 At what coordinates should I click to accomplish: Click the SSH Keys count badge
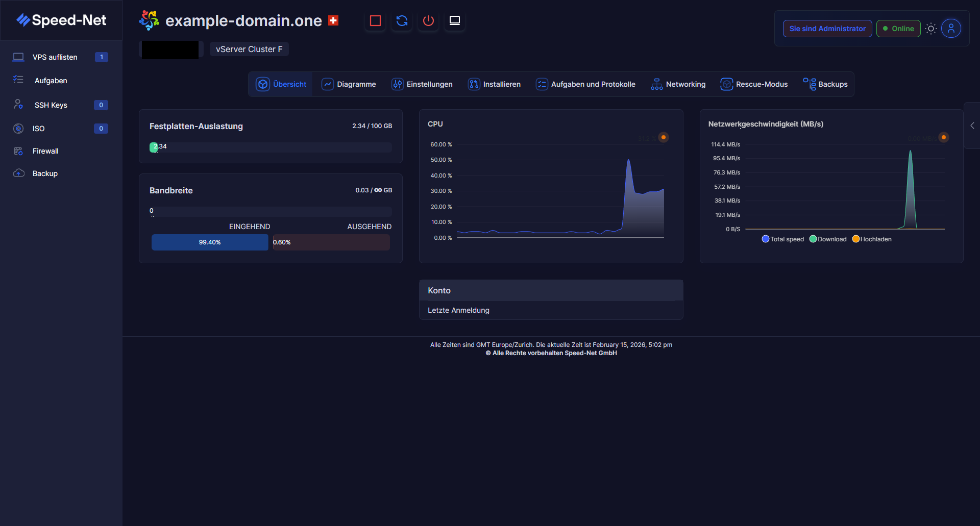[101, 105]
